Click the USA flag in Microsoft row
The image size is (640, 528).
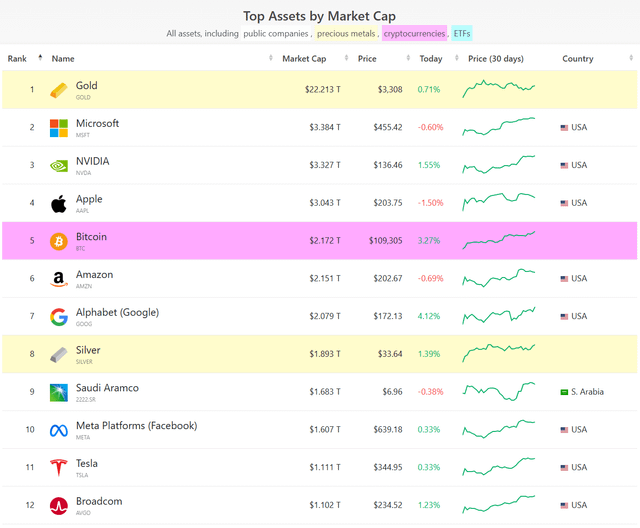(x=564, y=128)
